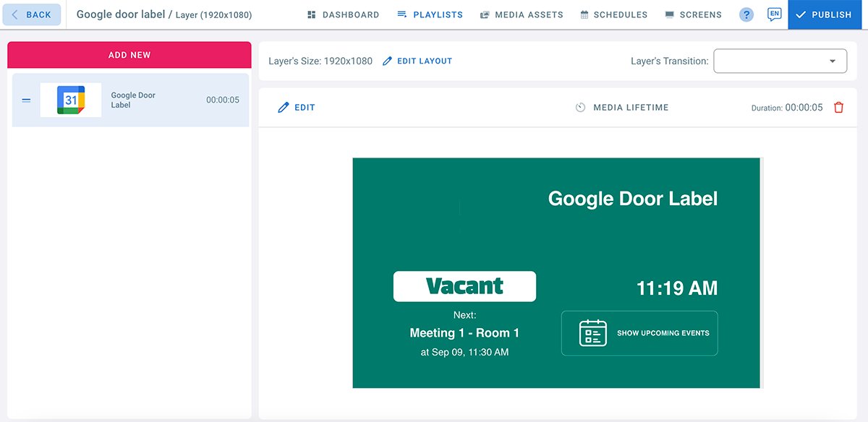This screenshot has height=422, width=868.
Task: Click the EN language chat icon
Action: (x=775, y=14)
